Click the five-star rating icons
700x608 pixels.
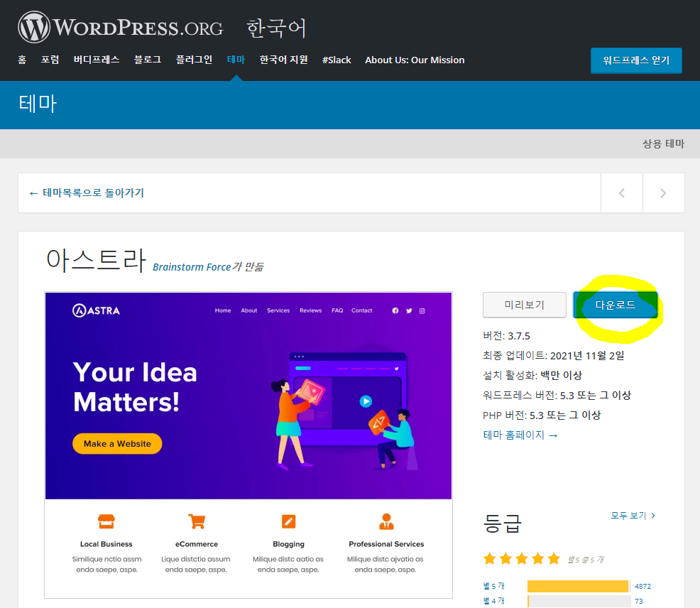(521, 559)
